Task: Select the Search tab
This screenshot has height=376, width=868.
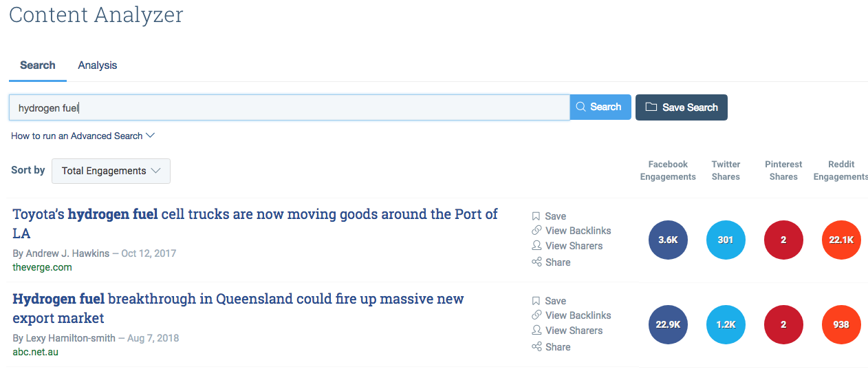Action: 38,65
